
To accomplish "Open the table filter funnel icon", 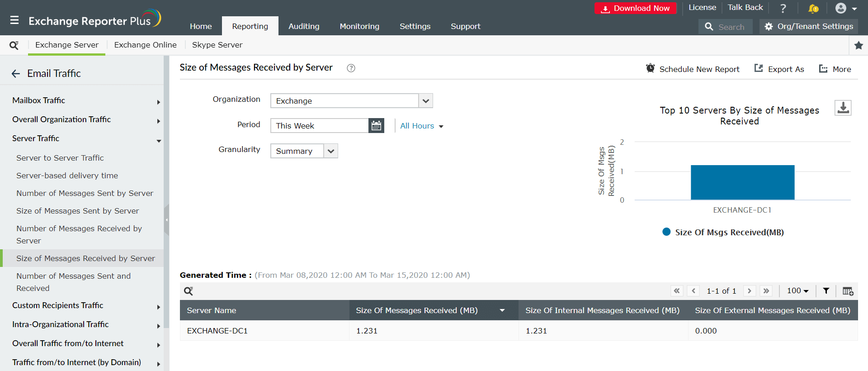I will pos(826,291).
